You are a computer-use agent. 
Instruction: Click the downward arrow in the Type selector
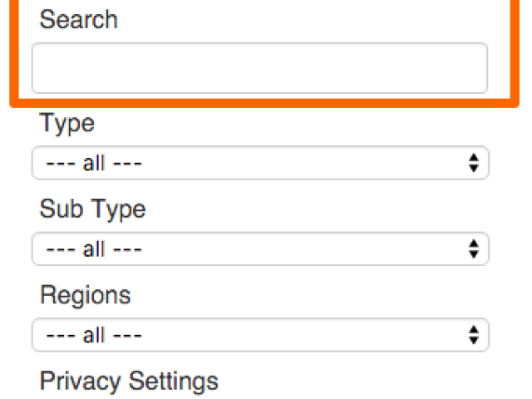[474, 168]
